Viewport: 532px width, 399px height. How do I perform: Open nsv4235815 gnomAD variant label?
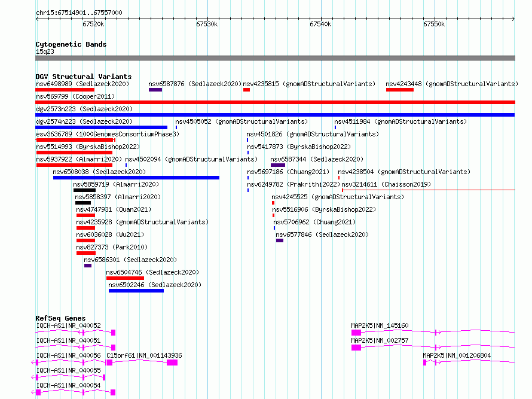tap(309, 84)
